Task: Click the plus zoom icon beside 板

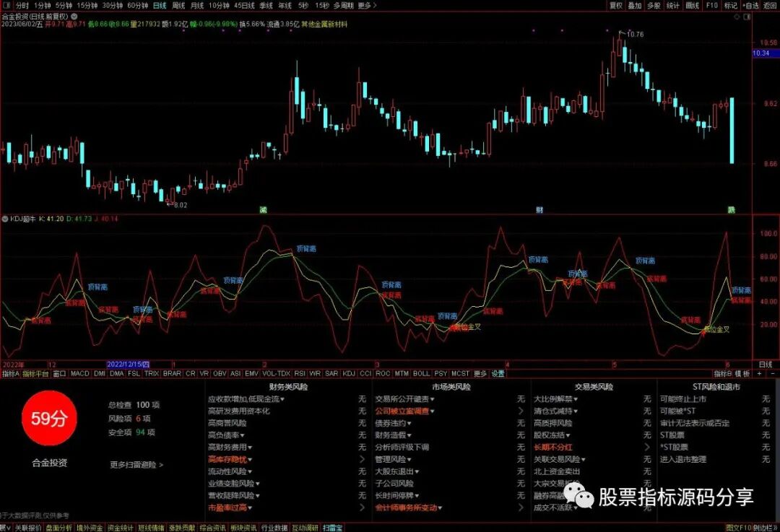Action: click(x=760, y=373)
